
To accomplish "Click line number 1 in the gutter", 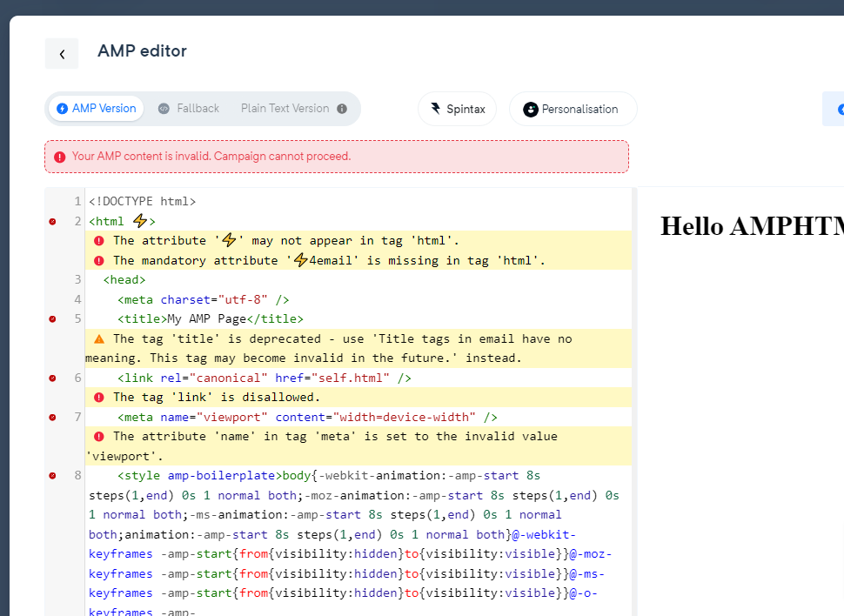I will click(x=77, y=201).
